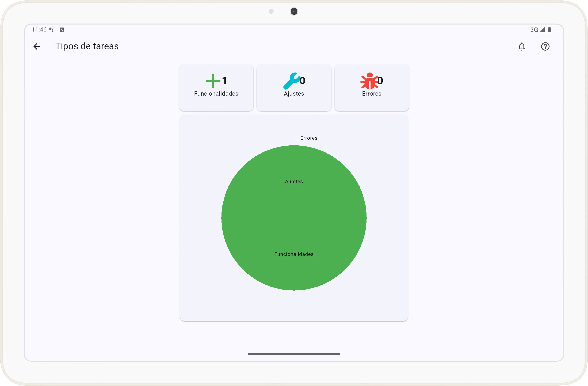The height and width of the screenshot is (386, 588).
Task: Click the Funcionalidades count number 1
Action: [224, 81]
